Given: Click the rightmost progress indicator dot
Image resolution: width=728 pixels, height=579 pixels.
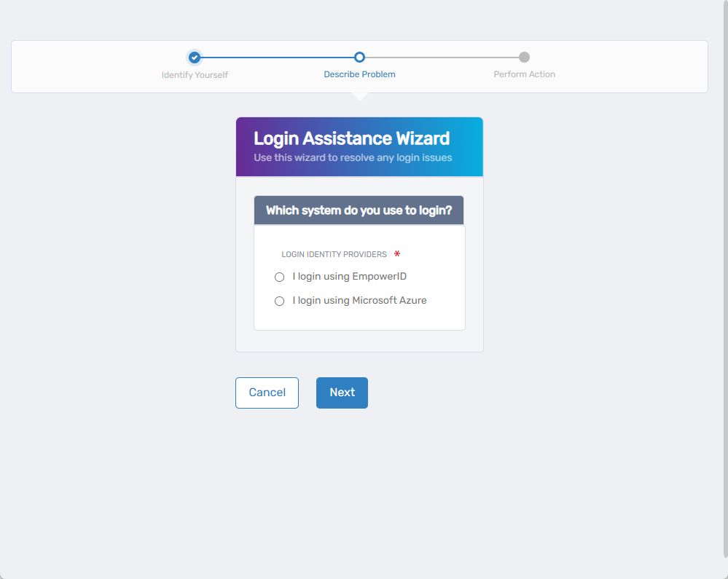Looking at the screenshot, I should point(524,57).
